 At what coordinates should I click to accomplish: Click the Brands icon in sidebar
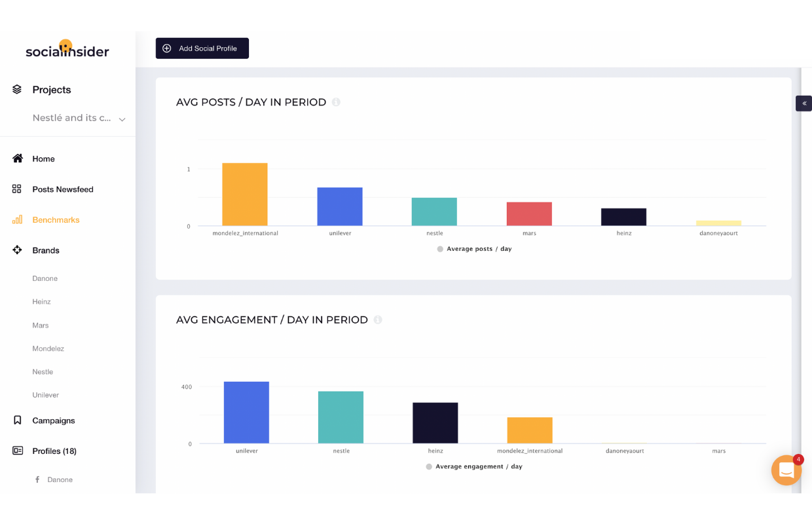point(18,250)
